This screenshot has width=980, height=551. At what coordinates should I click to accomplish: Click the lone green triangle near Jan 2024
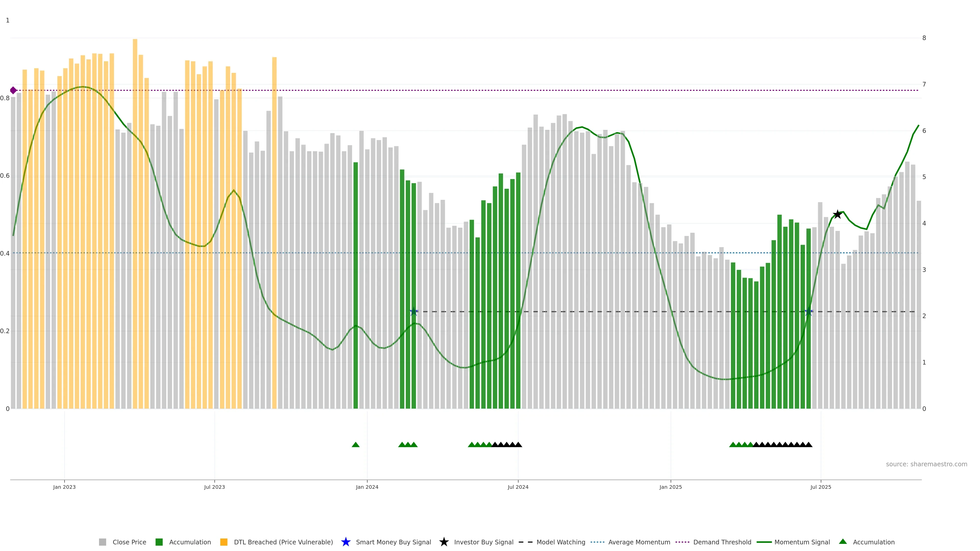(x=356, y=445)
